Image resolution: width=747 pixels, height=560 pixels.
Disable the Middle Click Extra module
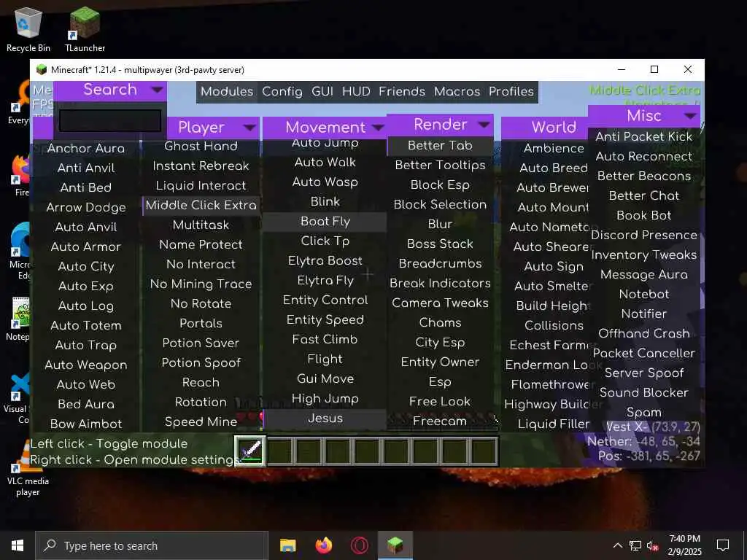click(x=201, y=205)
